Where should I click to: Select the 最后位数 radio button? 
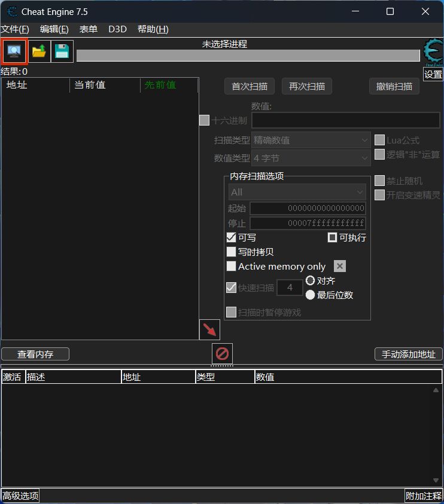tap(310, 295)
